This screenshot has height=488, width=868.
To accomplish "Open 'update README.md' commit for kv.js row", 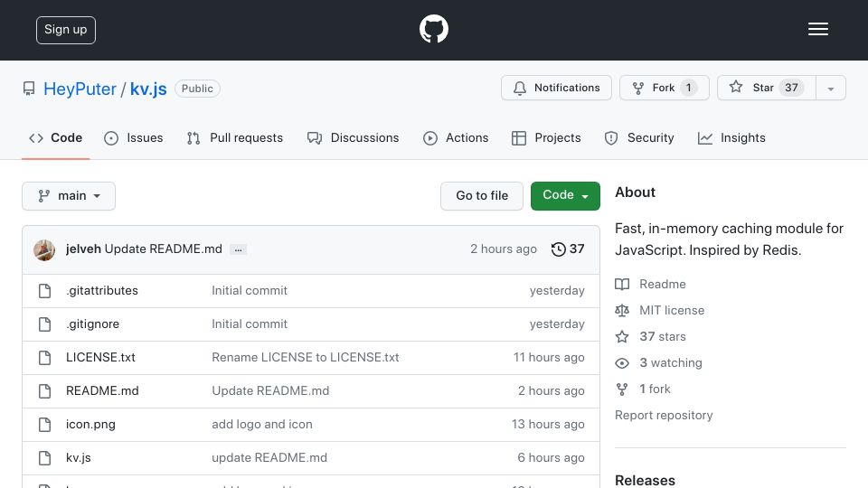I will tap(269, 457).
